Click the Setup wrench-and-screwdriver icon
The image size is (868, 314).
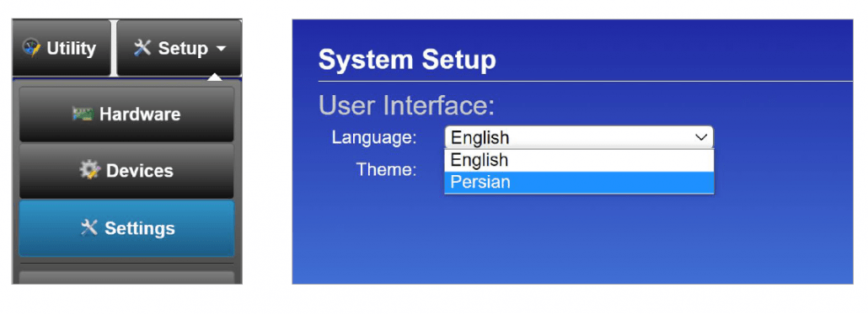pyautogui.click(x=142, y=48)
